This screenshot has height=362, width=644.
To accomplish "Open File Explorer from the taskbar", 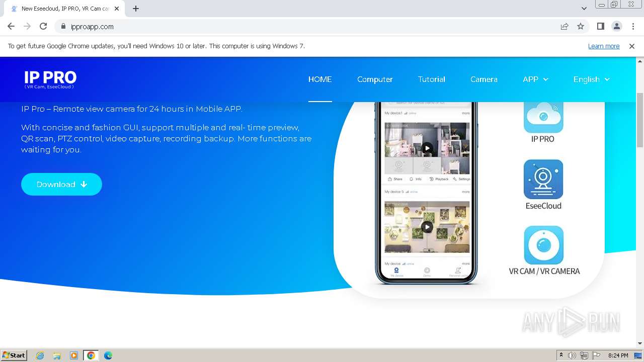I will (x=57, y=355).
